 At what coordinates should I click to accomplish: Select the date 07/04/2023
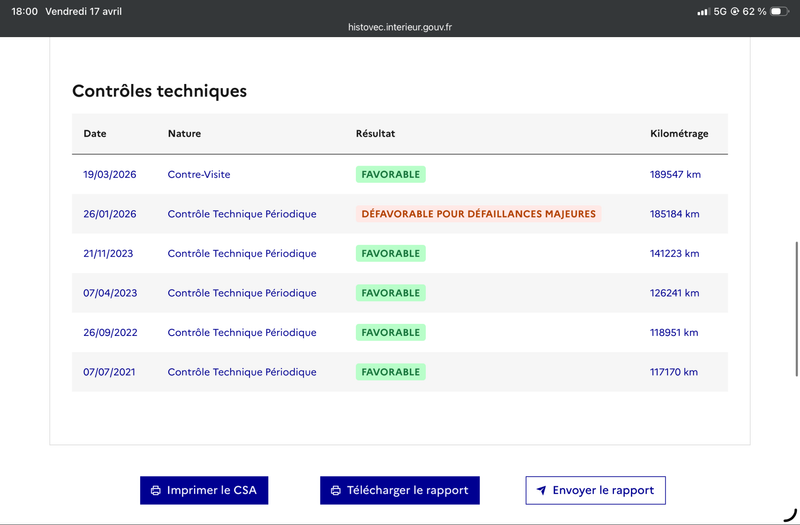(x=110, y=293)
